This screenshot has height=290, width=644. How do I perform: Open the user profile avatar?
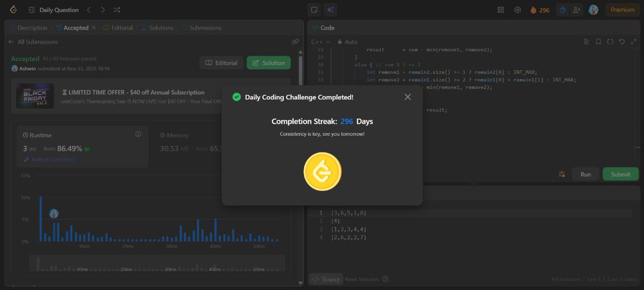coord(593,10)
